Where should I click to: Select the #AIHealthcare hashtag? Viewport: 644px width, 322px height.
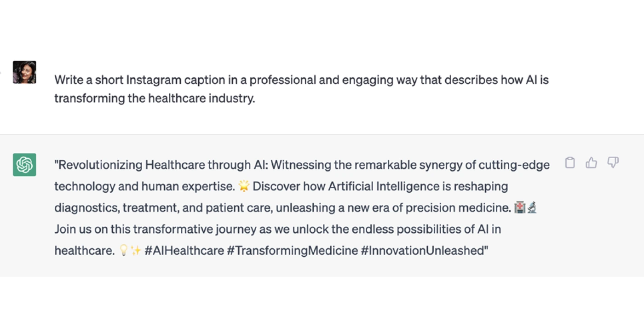click(x=184, y=251)
